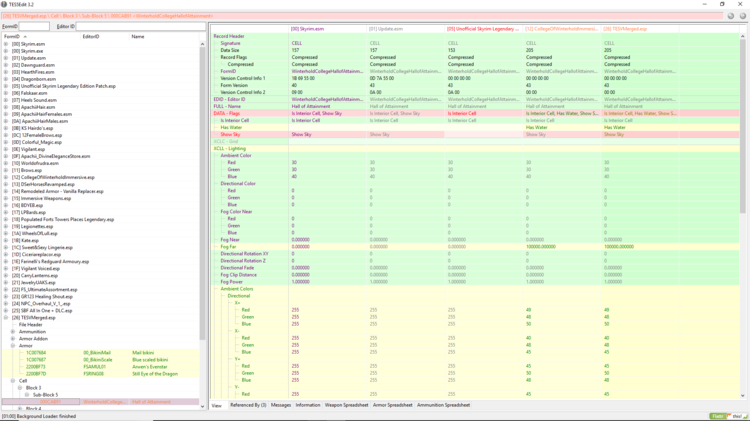Click the navigate forward arrow button

click(742, 16)
